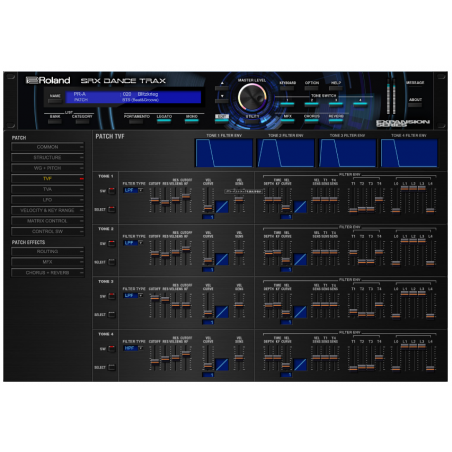Open the OPTION menu
Image resolution: width=452 pixels, height=452 pixels.
click(x=312, y=88)
